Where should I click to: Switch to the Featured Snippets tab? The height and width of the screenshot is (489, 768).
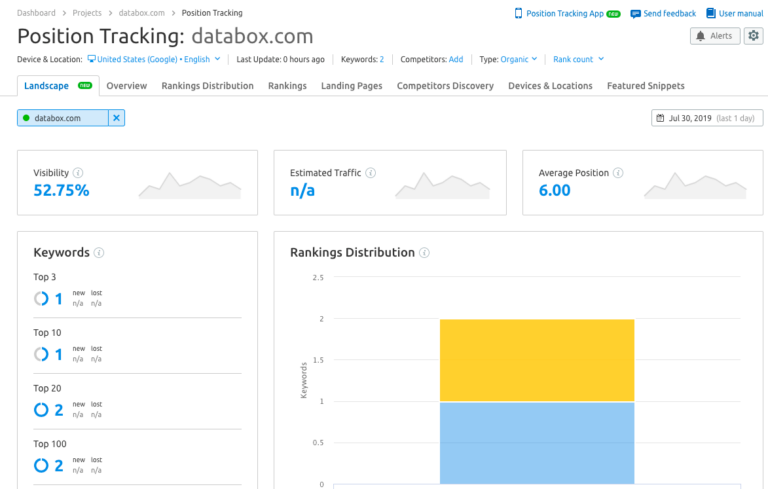click(646, 86)
